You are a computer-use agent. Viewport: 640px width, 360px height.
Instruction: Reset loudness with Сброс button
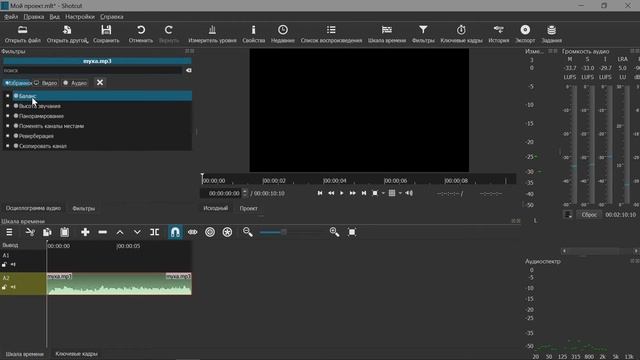pos(589,215)
